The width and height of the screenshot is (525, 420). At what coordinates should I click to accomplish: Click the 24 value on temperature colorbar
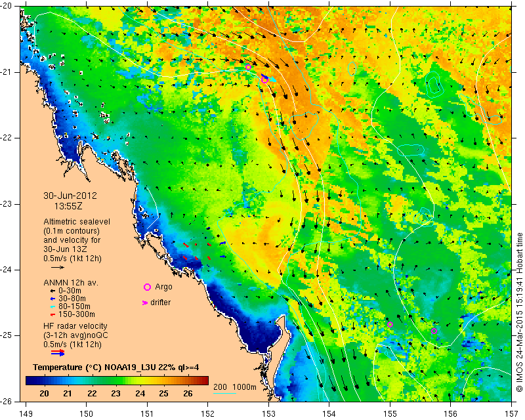pyautogui.click(x=140, y=393)
